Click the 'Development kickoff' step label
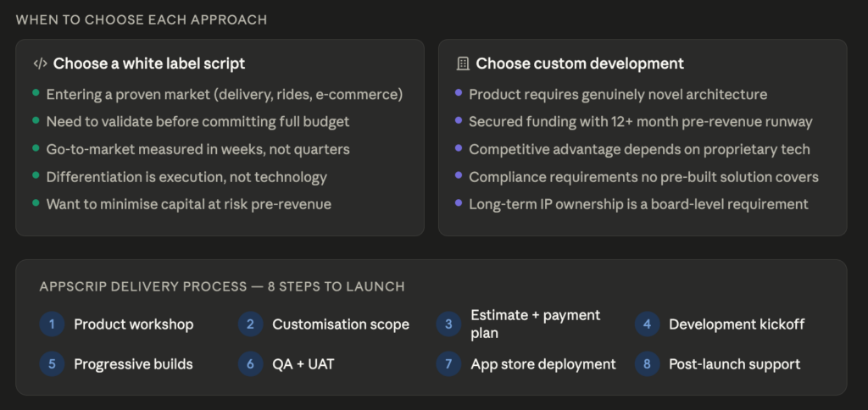Image resolution: width=868 pixels, height=410 pixels. [737, 324]
